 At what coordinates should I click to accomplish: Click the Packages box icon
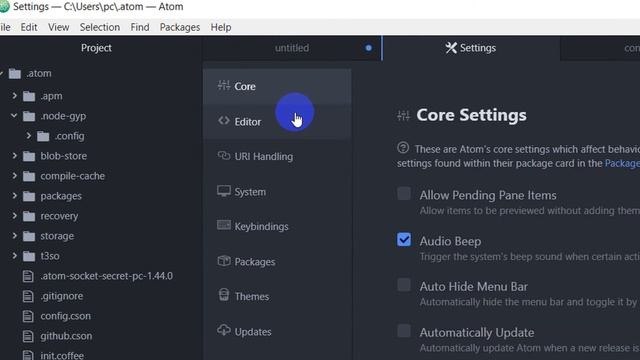point(224,260)
